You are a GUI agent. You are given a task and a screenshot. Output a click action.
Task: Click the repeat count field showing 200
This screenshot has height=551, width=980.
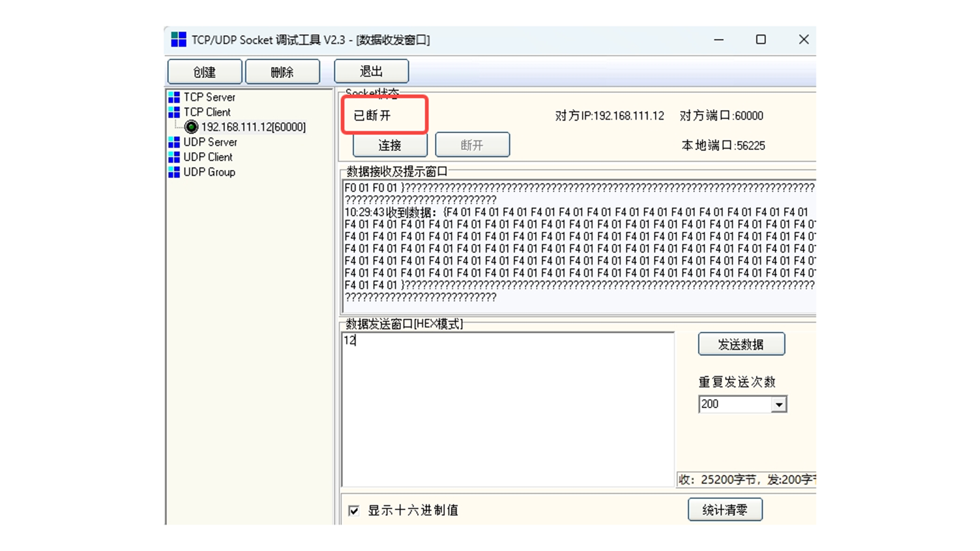click(x=734, y=404)
